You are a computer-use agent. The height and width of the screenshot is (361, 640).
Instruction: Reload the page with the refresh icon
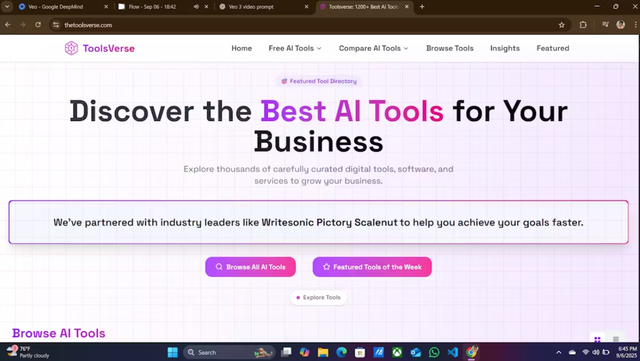pyautogui.click(x=38, y=25)
